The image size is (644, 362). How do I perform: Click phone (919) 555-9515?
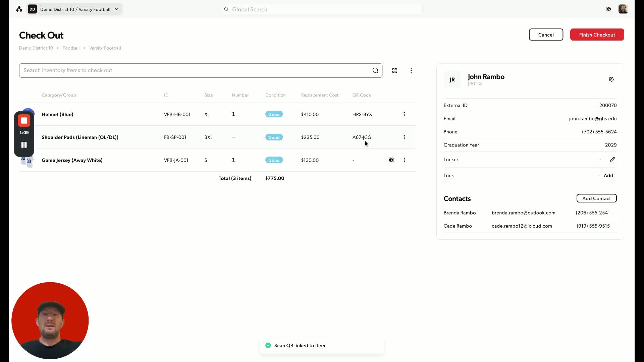593,226
